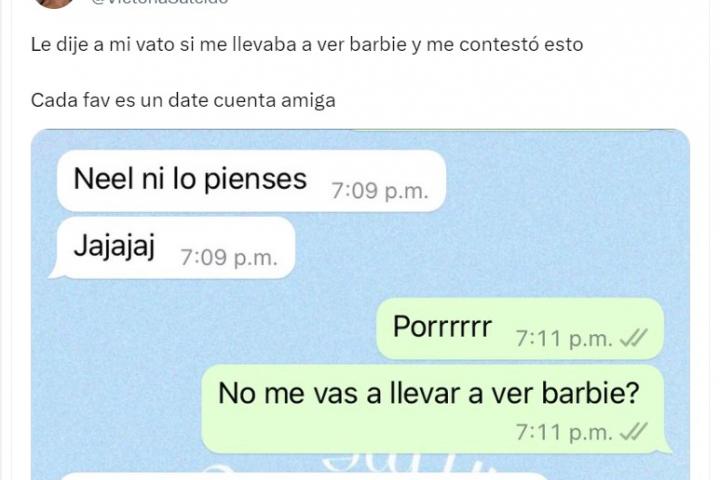The height and width of the screenshot is (480, 720).
Task: Select the green "Porrrrrr" message bubble
Action: (x=520, y=328)
